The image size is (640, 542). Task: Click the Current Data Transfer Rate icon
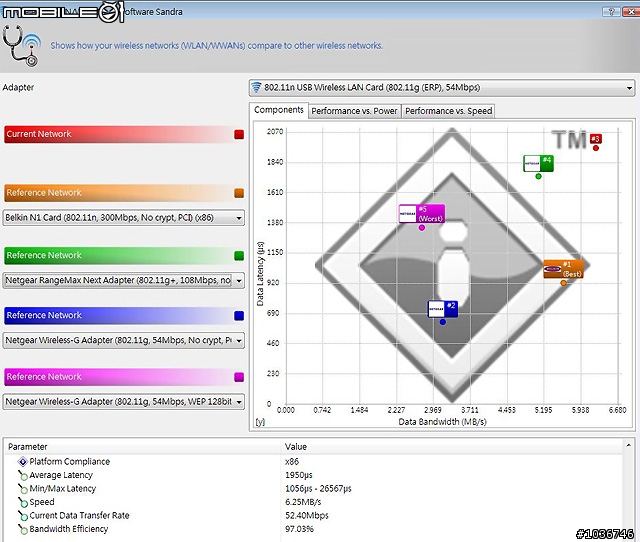pos(23,515)
